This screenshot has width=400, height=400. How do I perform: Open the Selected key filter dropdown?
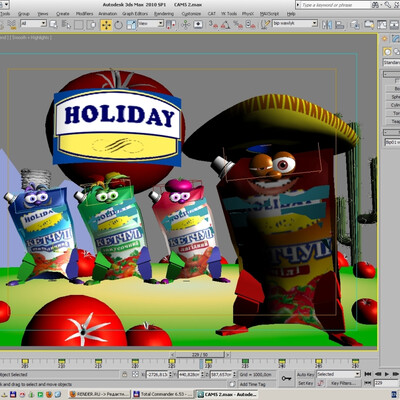pyautogui.click(x=338, y=374)
